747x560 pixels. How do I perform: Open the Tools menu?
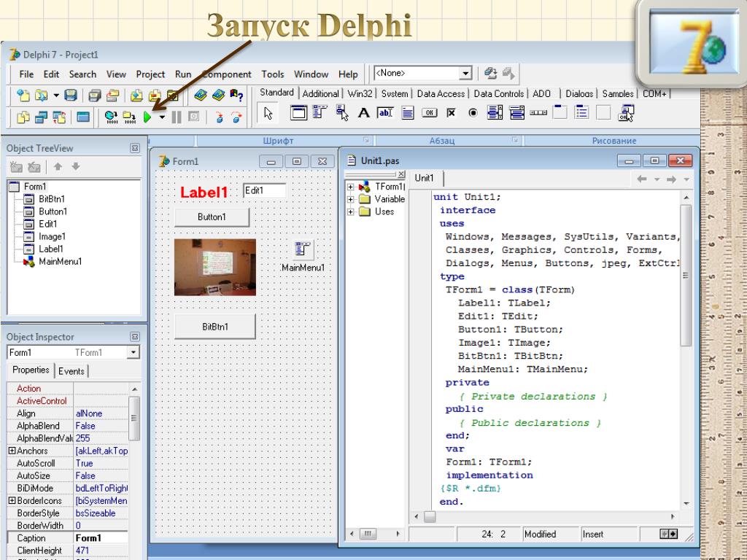click(x=273, y=74)
